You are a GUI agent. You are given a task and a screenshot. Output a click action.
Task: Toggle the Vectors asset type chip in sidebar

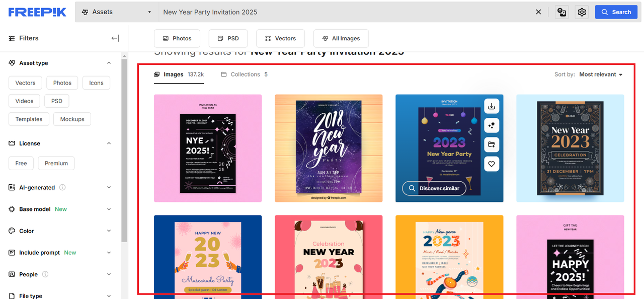pos(25,83)
